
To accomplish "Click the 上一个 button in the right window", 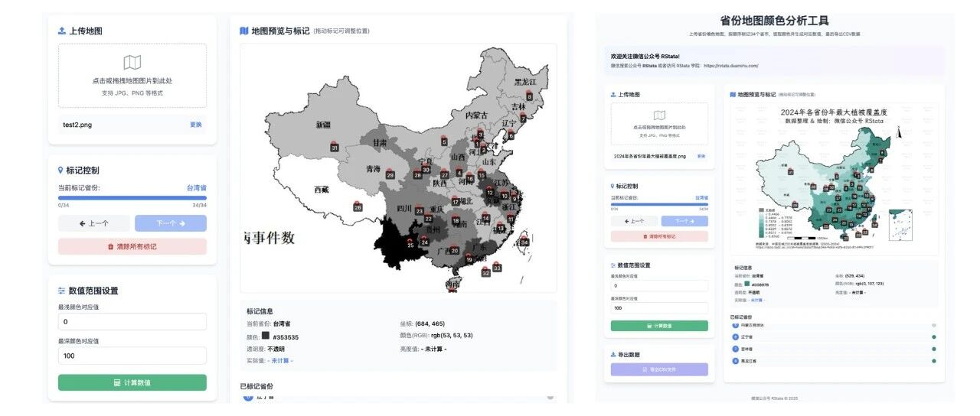I will click(x=635, y=221).
